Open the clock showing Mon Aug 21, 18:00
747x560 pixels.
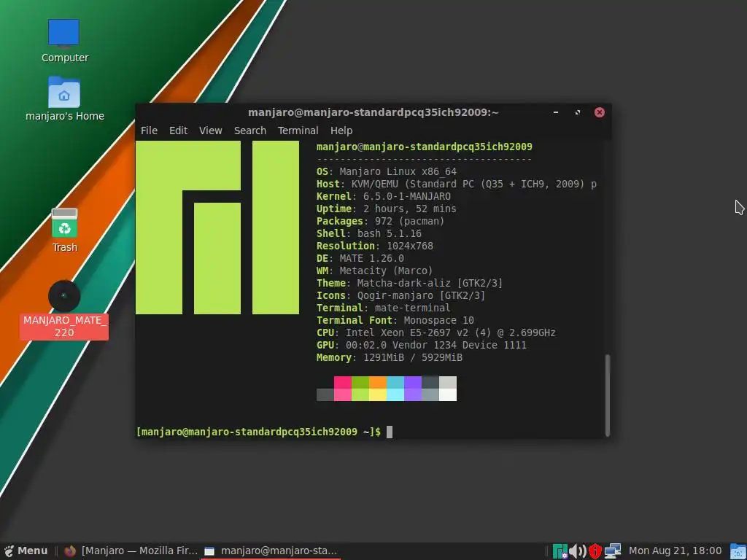pos(675,551)
